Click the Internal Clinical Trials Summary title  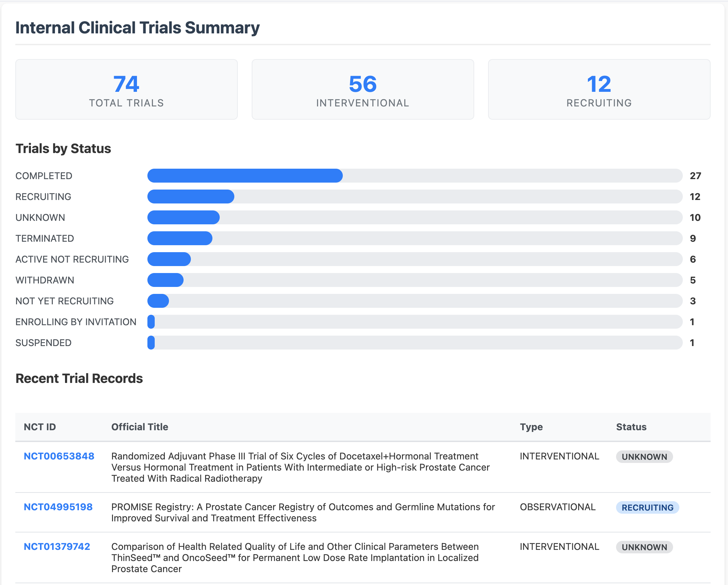pyautogui.click(x=137, y=27)
